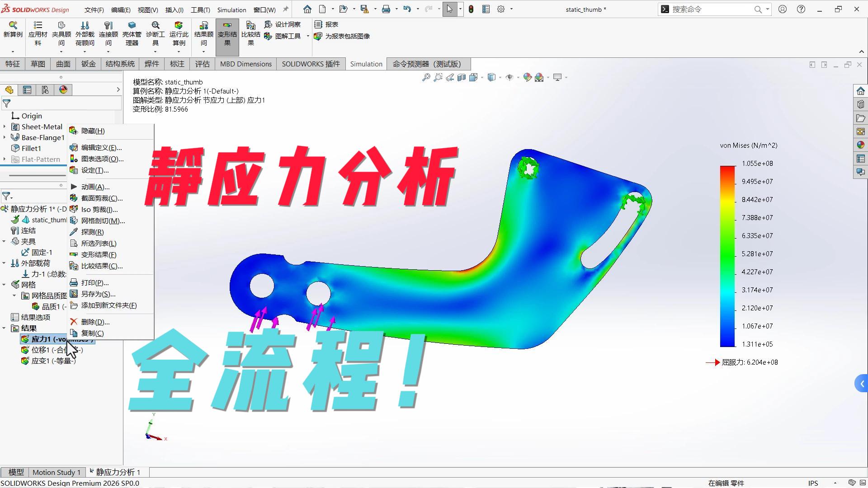Collapse the 夹具 (fixtures) tree node

point(4,241)
